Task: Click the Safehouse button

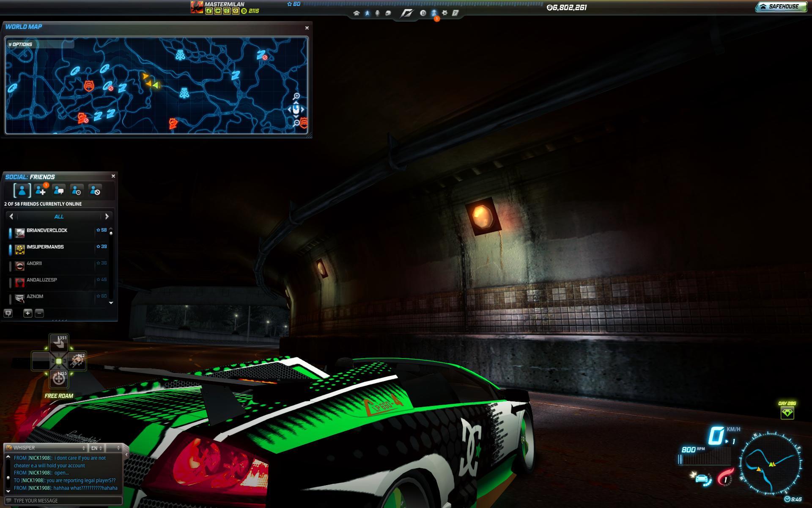Action: coord(781,7)
